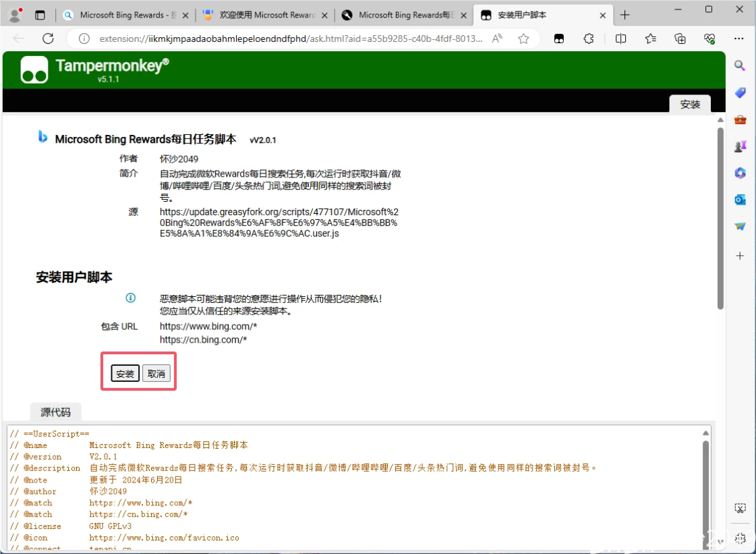756x554 pixels.
Task: Click the author name 怀沙2049
Action: coord(179,159)
